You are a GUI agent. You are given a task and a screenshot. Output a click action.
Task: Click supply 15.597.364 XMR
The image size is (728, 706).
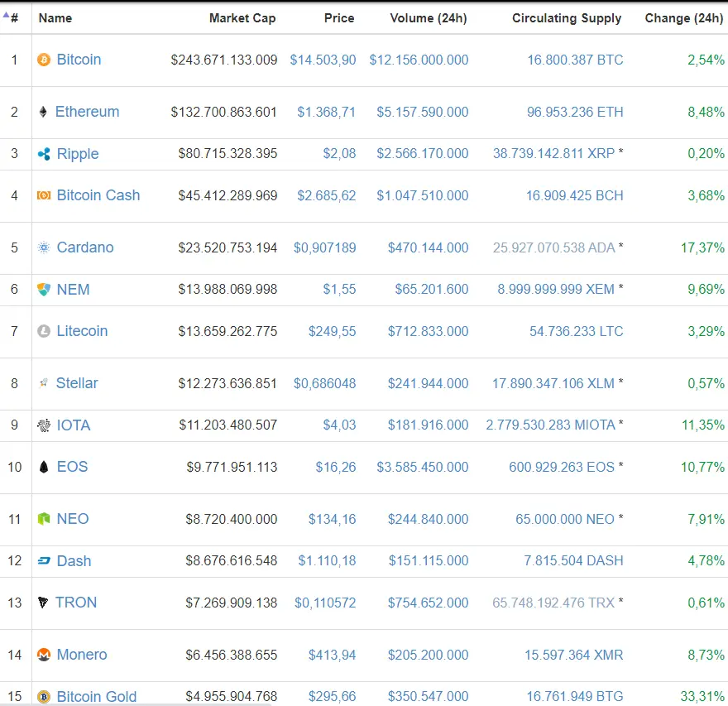pyautogui.click(x=574, y=655)
